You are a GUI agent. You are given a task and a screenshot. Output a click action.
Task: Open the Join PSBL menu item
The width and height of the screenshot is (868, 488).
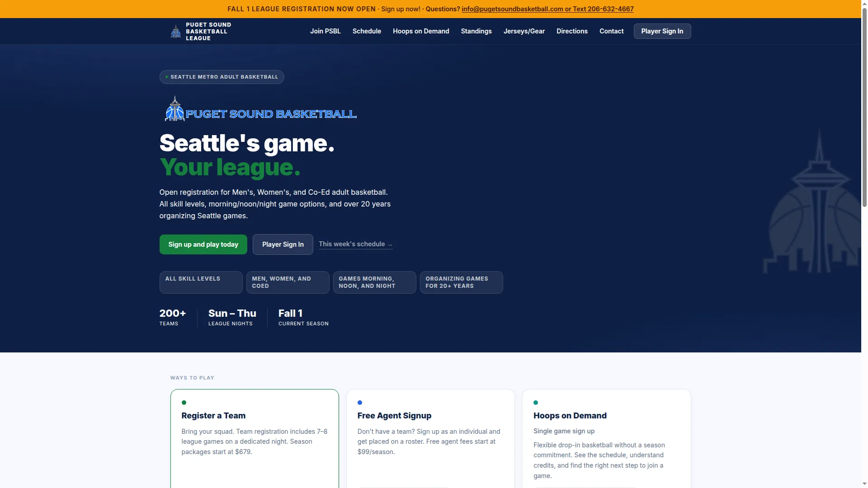tap(325, 31)
